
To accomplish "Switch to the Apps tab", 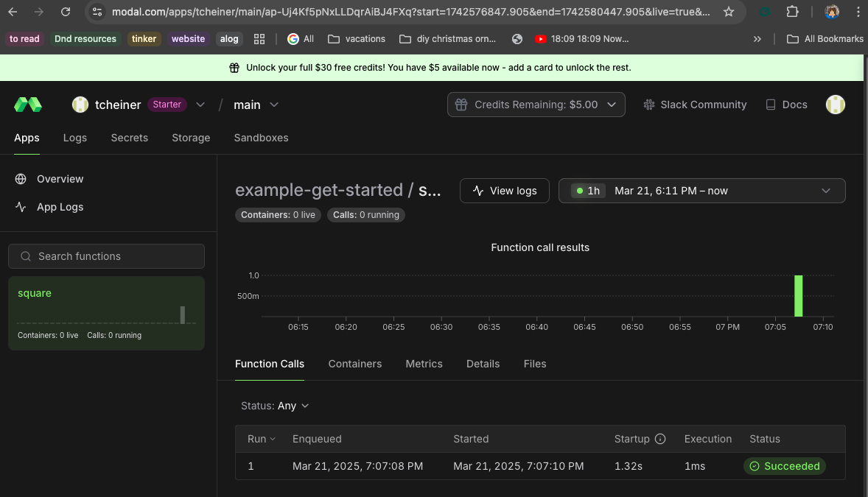I will 27,138.
